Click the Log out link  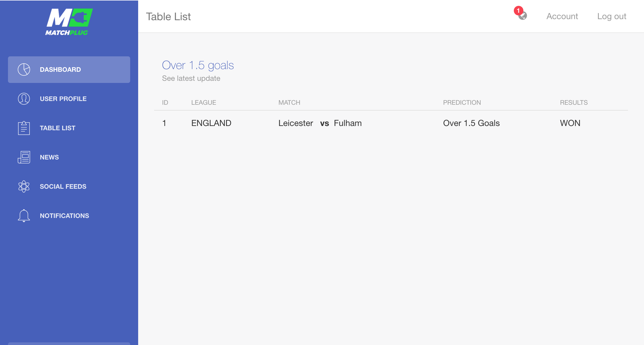pos(612,16)
